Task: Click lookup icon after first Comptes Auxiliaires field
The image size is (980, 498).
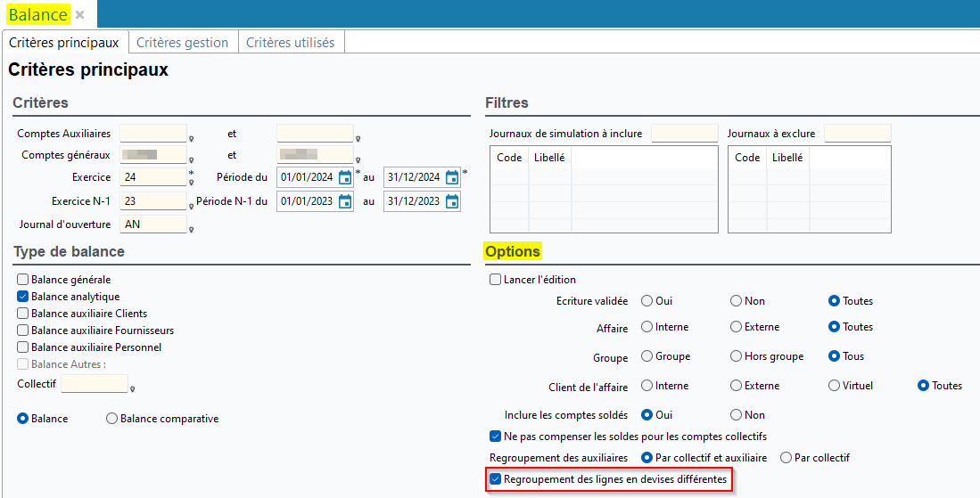Action: (x=192, y=138)
